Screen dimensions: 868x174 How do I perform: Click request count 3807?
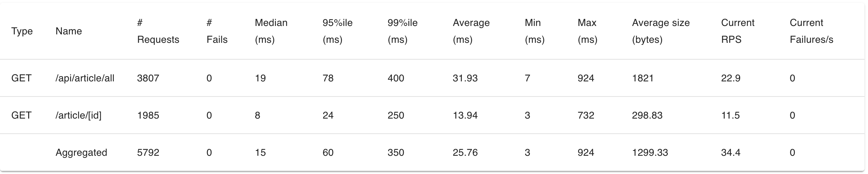(x=148, y=78)
